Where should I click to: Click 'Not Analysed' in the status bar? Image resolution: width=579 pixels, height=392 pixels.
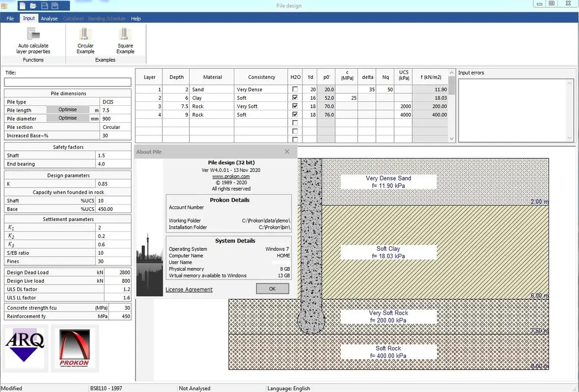pos(195,388)
